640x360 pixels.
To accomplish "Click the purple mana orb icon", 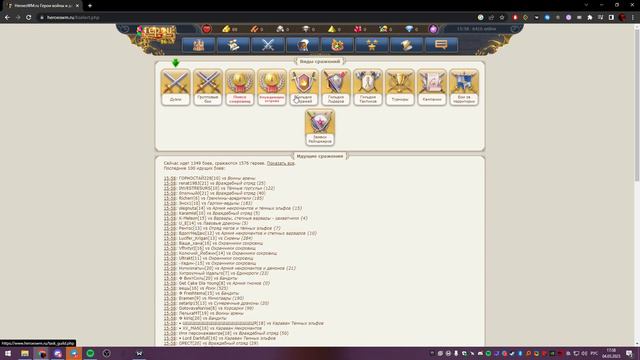I will point(433,29).
